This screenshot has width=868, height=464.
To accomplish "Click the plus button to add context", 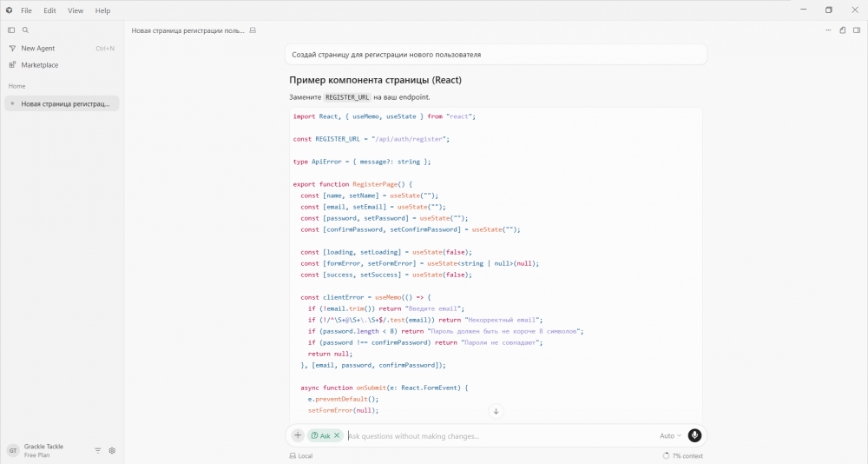I will tap(298, 435).
